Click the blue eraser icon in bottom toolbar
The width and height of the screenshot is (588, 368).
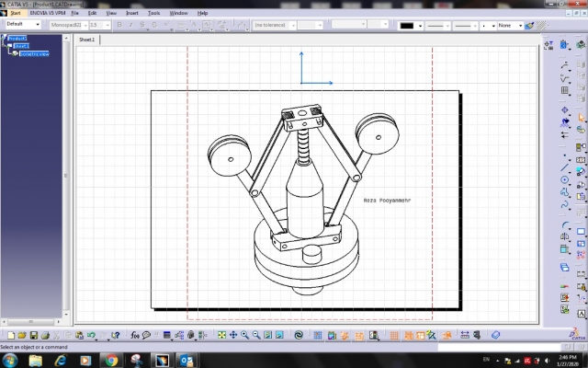pyautogui.click(x=496, y=335)
